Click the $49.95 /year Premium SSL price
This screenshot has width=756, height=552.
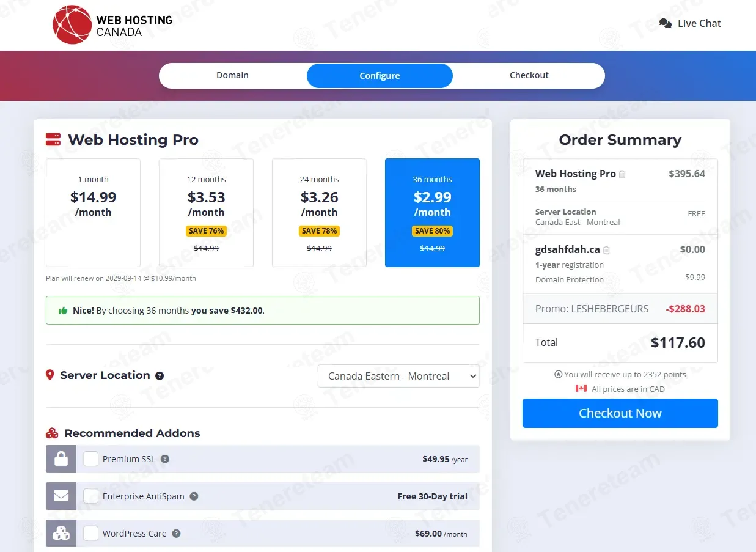click(445, 459)
